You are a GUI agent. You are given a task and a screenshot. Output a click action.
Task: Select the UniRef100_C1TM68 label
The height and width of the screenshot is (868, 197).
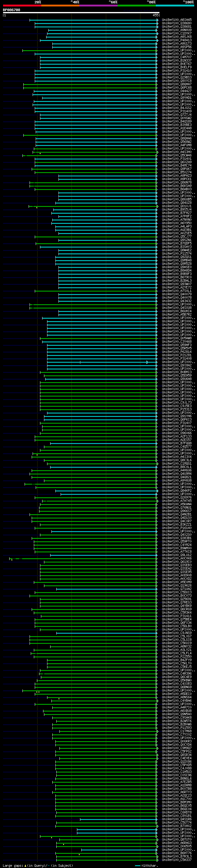pos(176,731)
